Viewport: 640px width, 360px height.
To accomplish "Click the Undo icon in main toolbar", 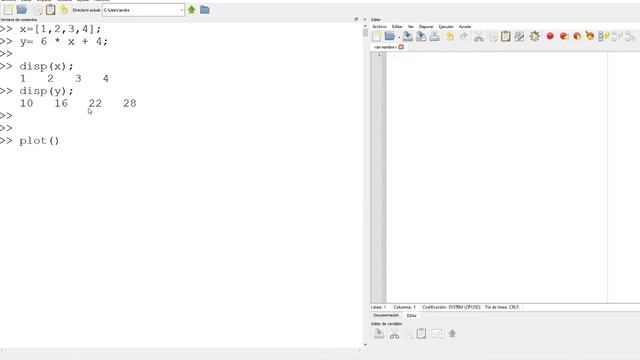I will pyautogui.click(x=64, y=10).
